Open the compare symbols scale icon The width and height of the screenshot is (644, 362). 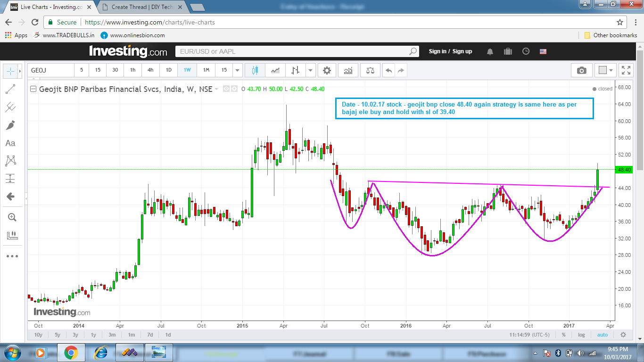point(370,70)
